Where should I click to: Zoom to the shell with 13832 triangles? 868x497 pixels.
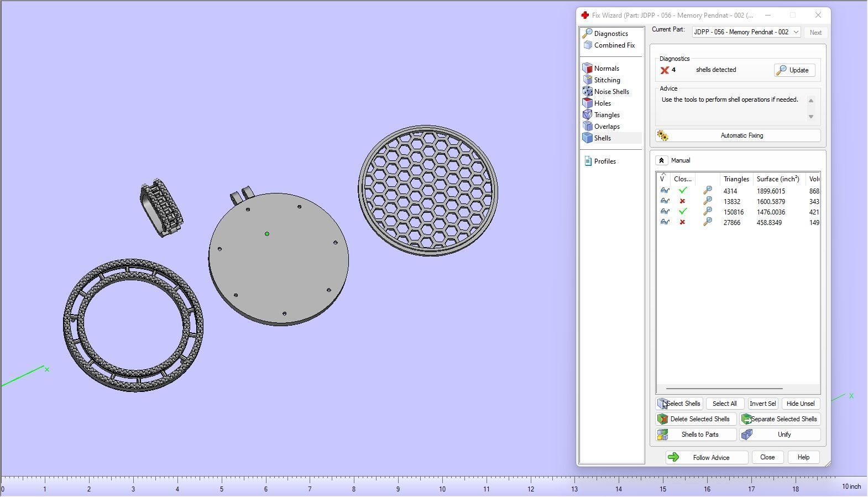coord(707,201)
